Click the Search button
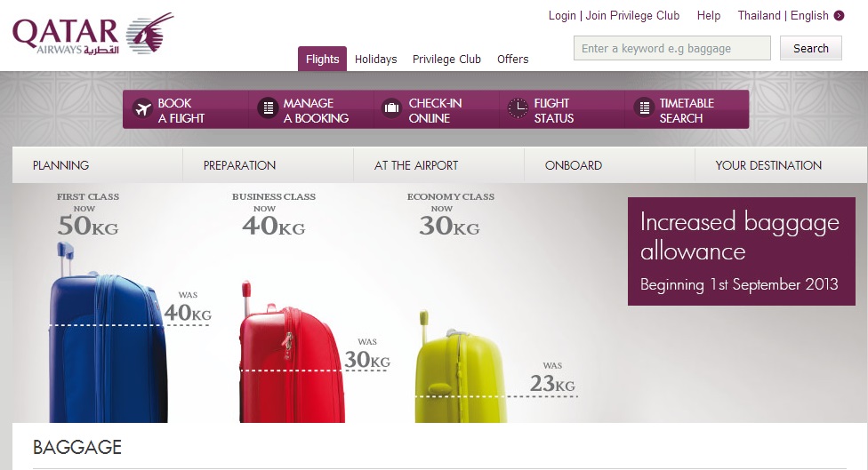Image resolution: width=868 pixels, height=470 pixels. [x=811, y=48]
